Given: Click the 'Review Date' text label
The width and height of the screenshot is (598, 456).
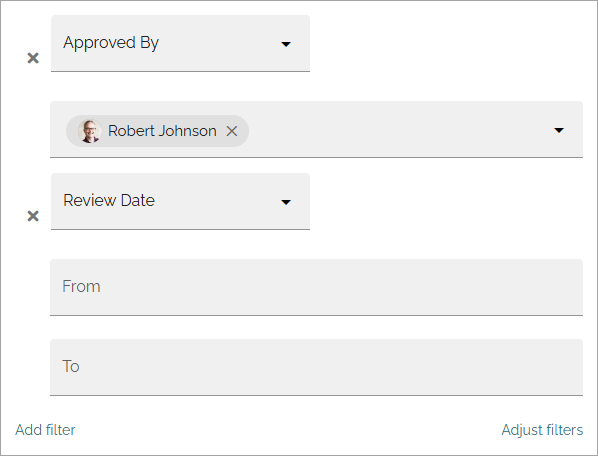Looking at the screenshot, I should tap(109, 201).
